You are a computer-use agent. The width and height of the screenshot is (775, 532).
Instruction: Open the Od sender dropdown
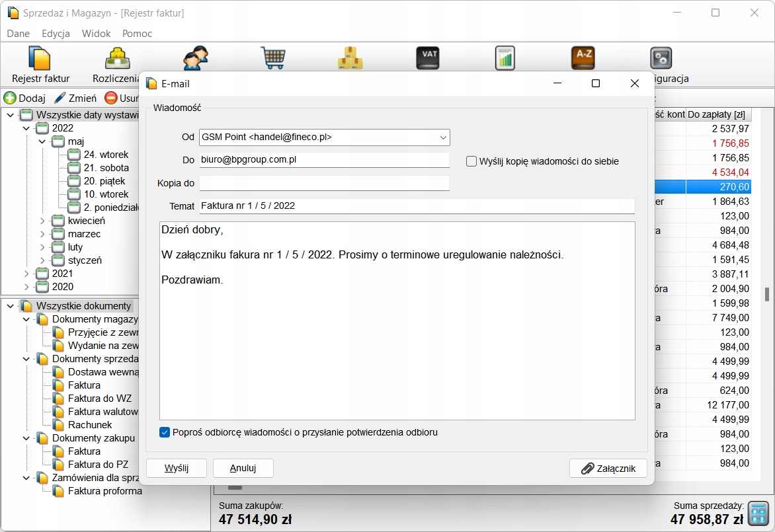coord(442,137)
